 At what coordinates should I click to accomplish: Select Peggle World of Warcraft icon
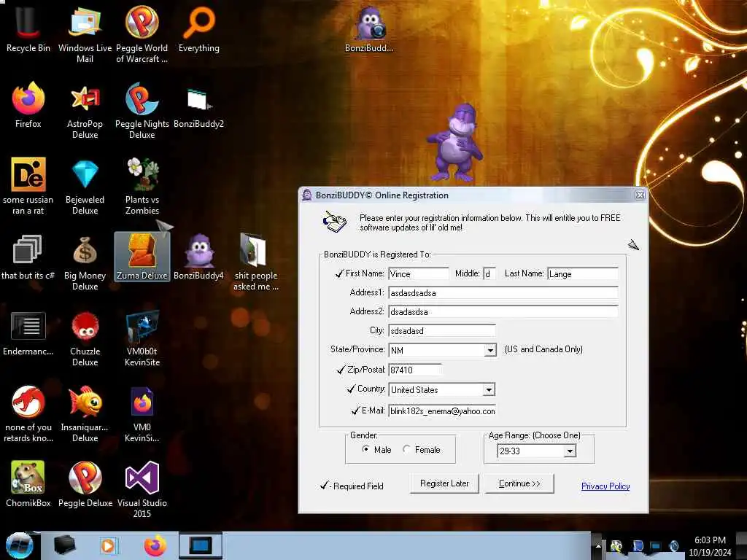142,34
